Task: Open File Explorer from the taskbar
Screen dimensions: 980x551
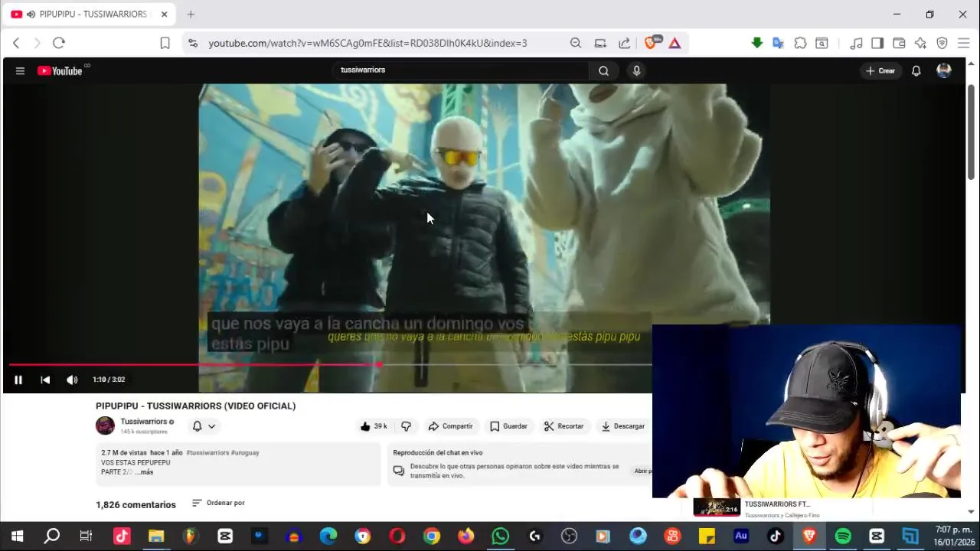Action: (x=156, y=536)
